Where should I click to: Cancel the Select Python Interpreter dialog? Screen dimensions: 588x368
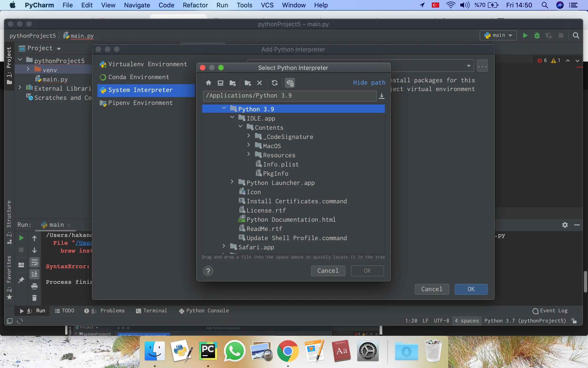point(328,271)
